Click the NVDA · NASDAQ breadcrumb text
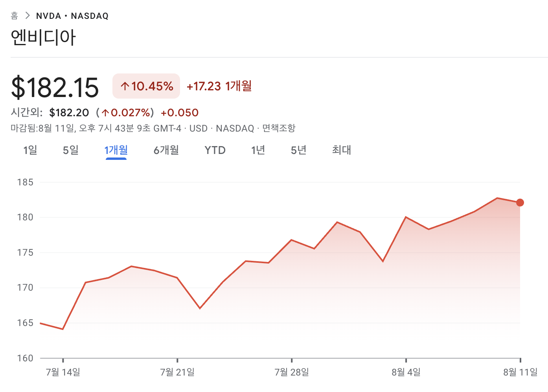 [72, 16]
